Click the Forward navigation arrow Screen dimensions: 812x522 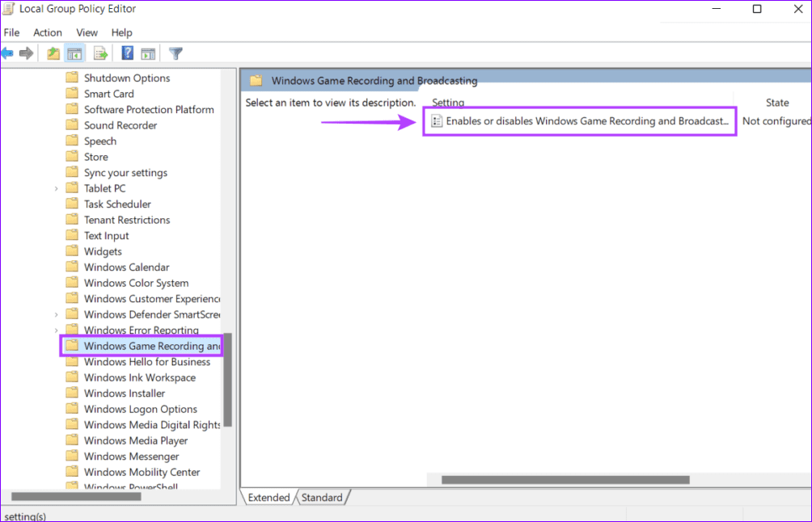click(x=27, y=53)
